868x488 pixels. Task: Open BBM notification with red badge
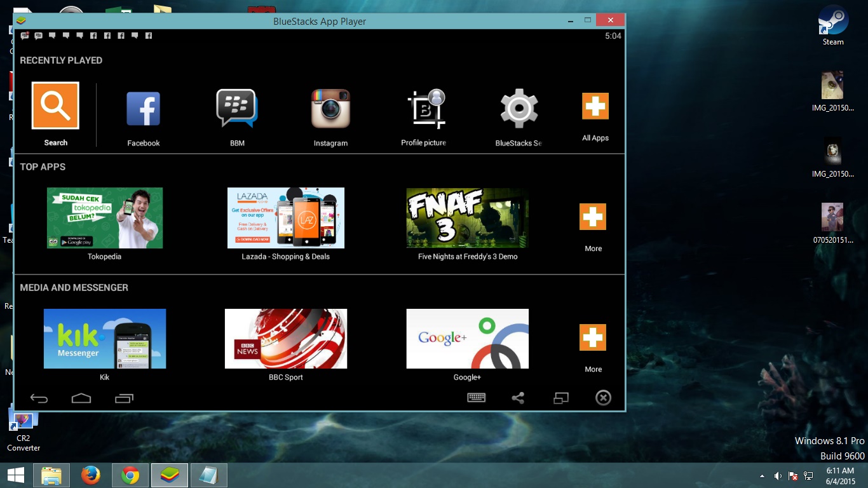[25, 36]
